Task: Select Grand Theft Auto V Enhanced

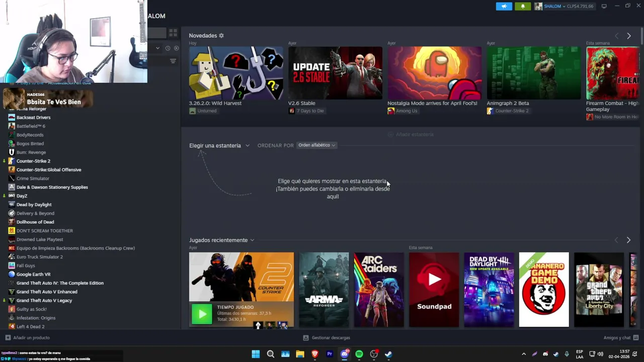Action: (x=47, y=292)
